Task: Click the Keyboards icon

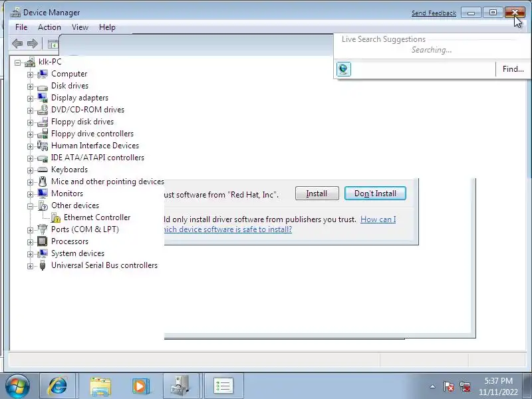Action: (x=43, y=170)
